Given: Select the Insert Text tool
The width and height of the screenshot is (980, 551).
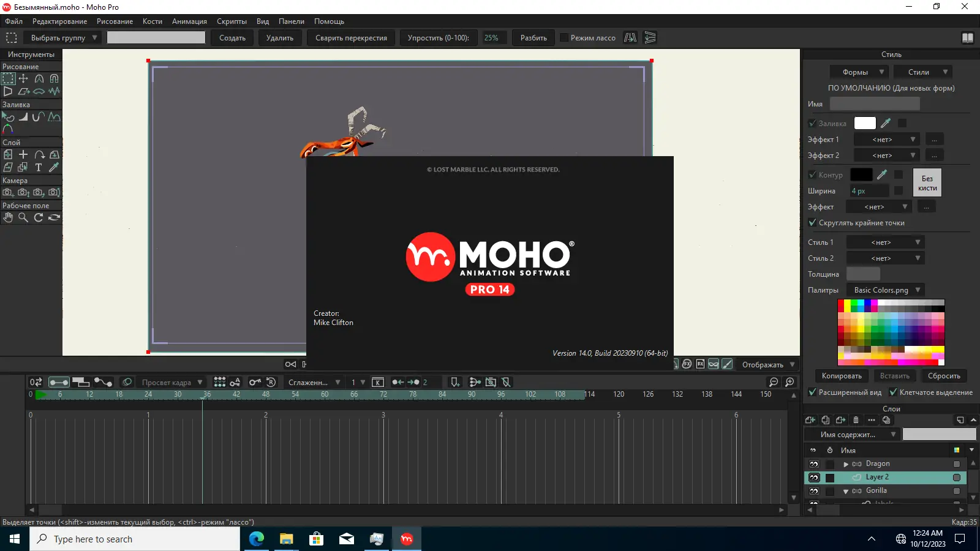Looking at the screenshot, I should coord(39,167).
